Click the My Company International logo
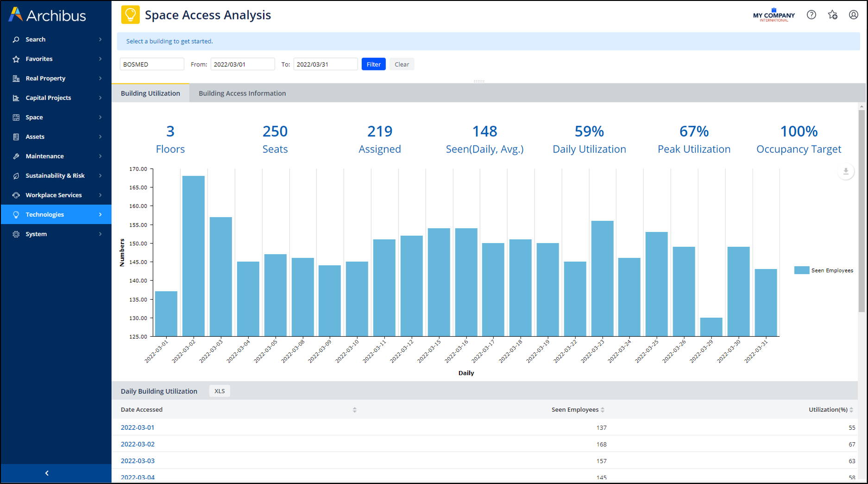This screenshot has height=484, width=868. pos(774,15)
